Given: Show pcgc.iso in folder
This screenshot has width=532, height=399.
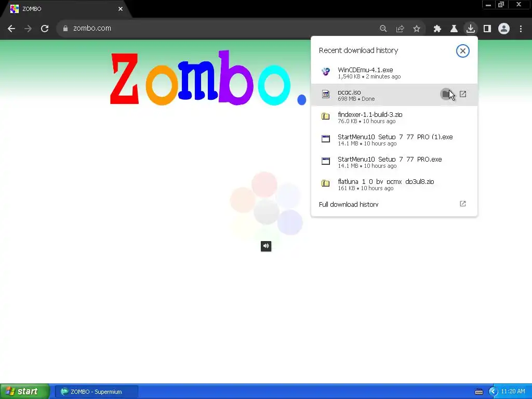Looking at the screenshot, I should click(x=446, y=94).
